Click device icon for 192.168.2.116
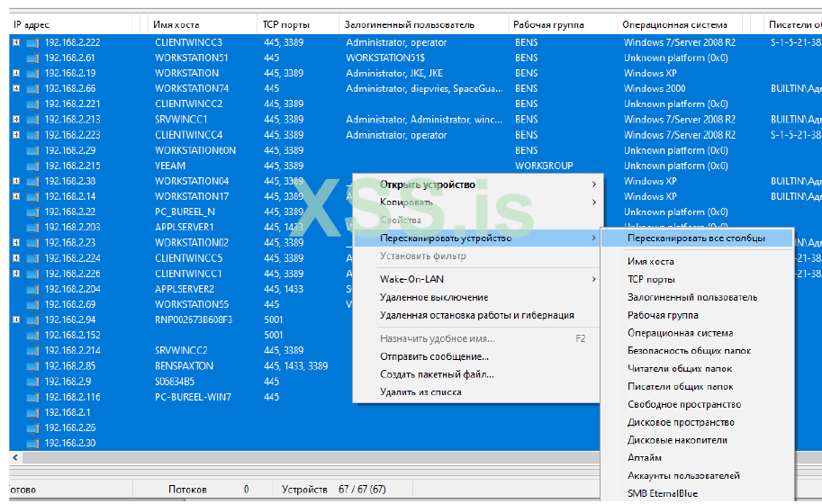 click(x=32, y=397)
